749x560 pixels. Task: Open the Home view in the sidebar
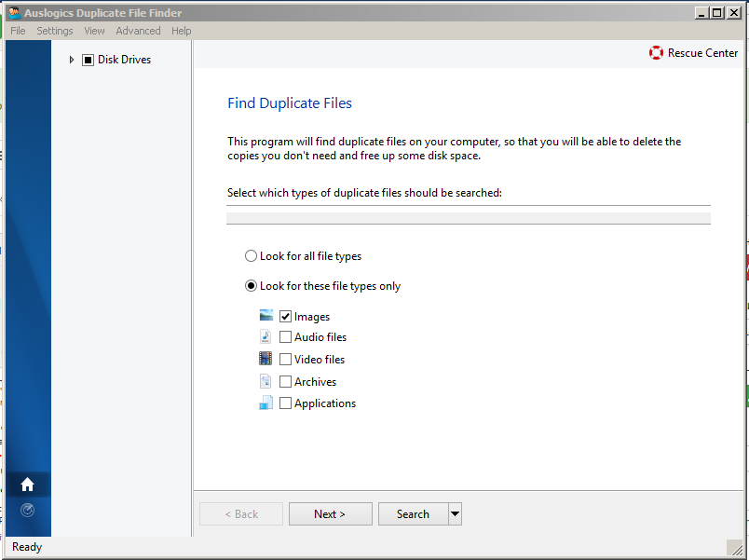pos(27,485)
